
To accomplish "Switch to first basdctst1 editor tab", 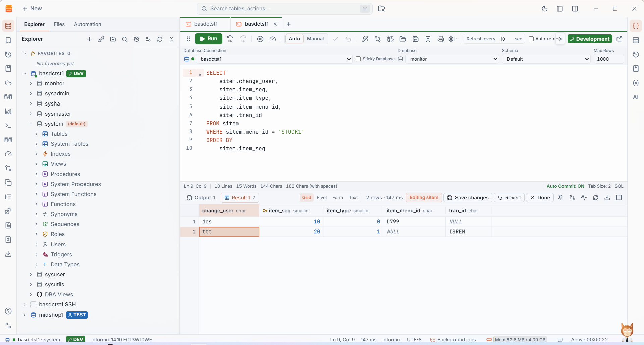I will coord(206,24).
